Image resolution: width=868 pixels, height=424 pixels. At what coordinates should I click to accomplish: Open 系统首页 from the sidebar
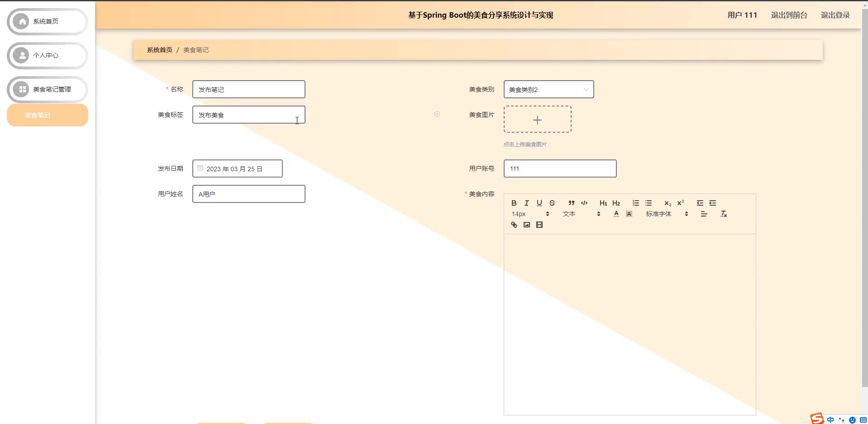click(47, 21)
